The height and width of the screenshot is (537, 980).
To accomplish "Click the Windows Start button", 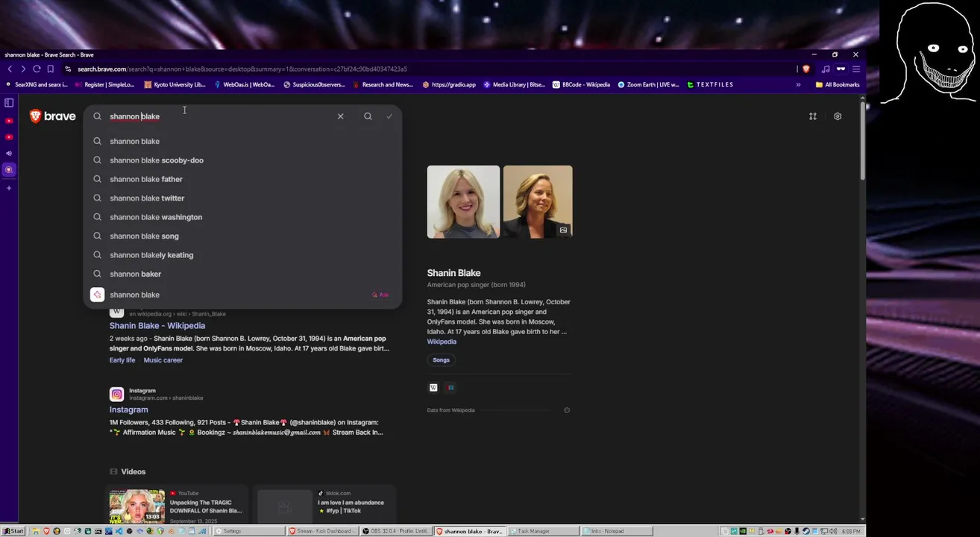I will point(13,531).
